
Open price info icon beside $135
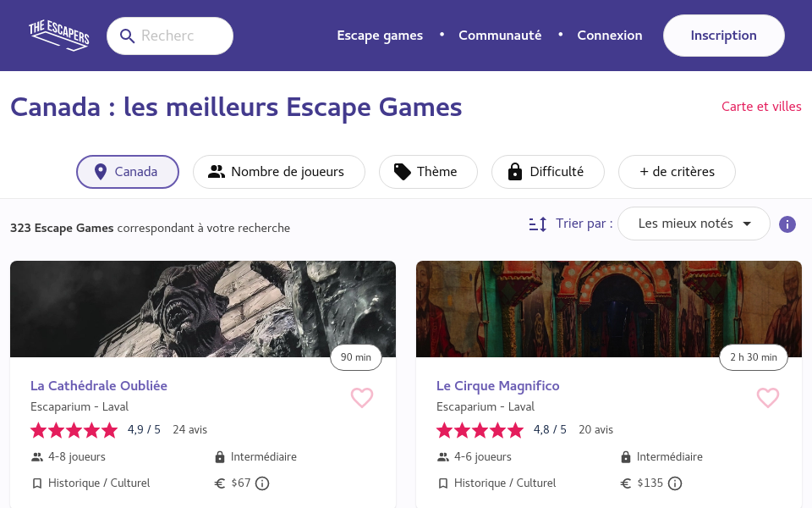[675, 483]
